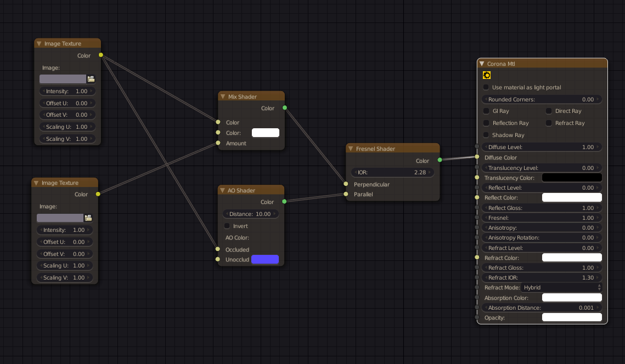Click the top Image Texture Color output socket
This screenshot has width=625, height=364.
(101, 55)
